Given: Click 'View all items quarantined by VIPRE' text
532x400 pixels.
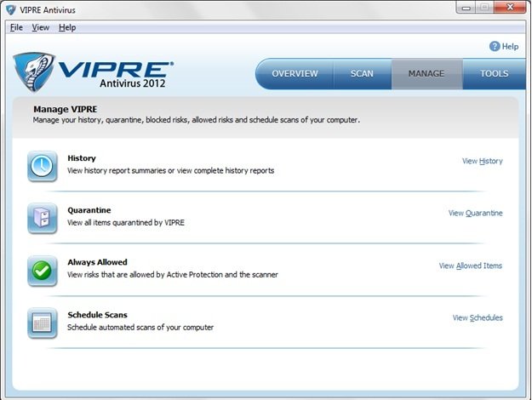Looking at the screenshot, I should [x=126, y=223].
